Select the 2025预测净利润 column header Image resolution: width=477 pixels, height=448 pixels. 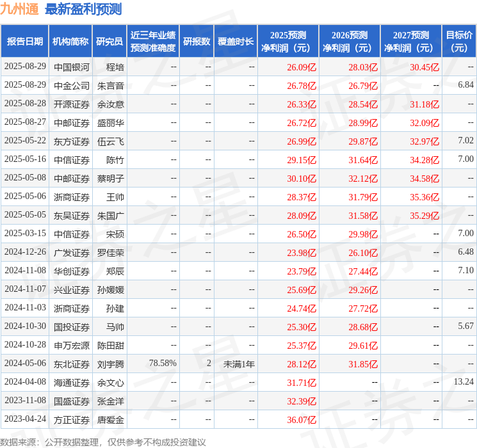coord(288,42)
